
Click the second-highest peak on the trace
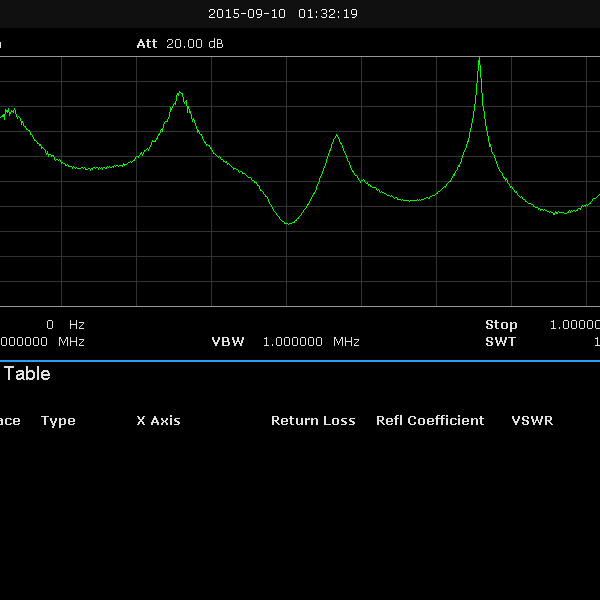pyautogui.click(x=180, y=93)
